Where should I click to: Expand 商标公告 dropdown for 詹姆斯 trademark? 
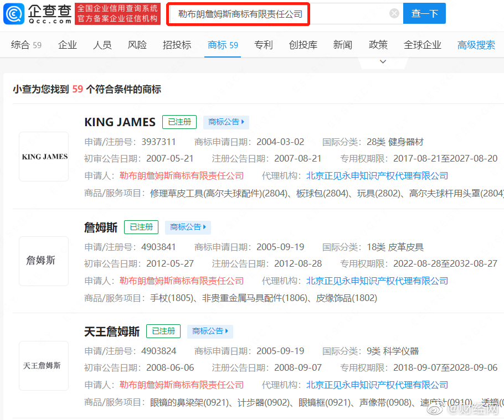(188, 227)
